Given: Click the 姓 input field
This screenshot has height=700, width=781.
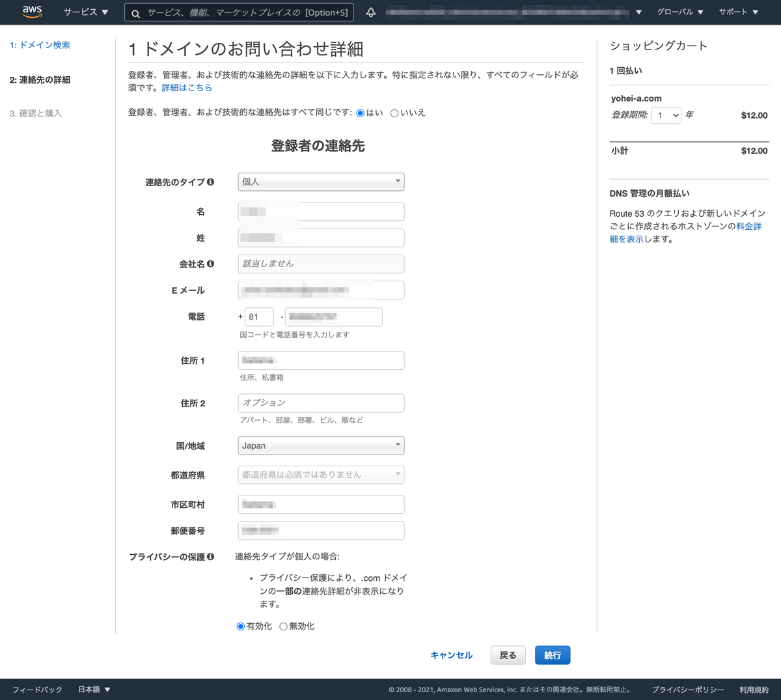Looking at the screenshot, I should [321, 238].
